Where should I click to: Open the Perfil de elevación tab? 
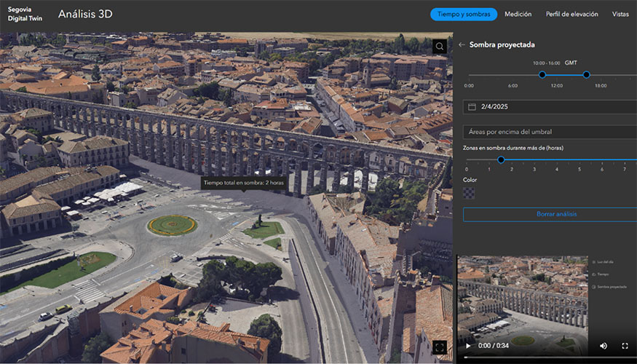[x=571, y=14]
